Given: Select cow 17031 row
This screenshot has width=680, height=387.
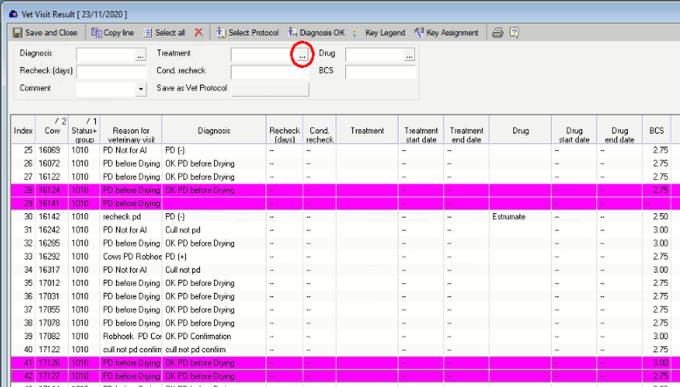Looking at the screenshot, I should (x=345, y=296).
